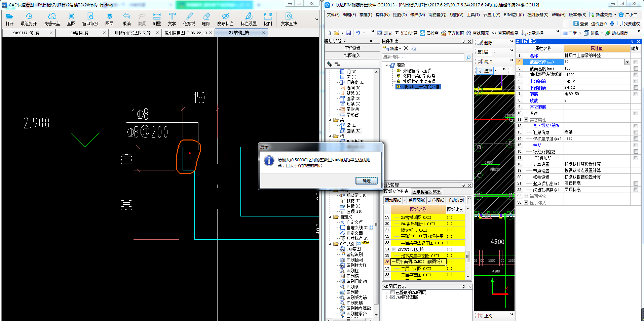Select the 全图 full view tool
The height and width of the screenshot is (321, 644).
[x=71, y=19]
